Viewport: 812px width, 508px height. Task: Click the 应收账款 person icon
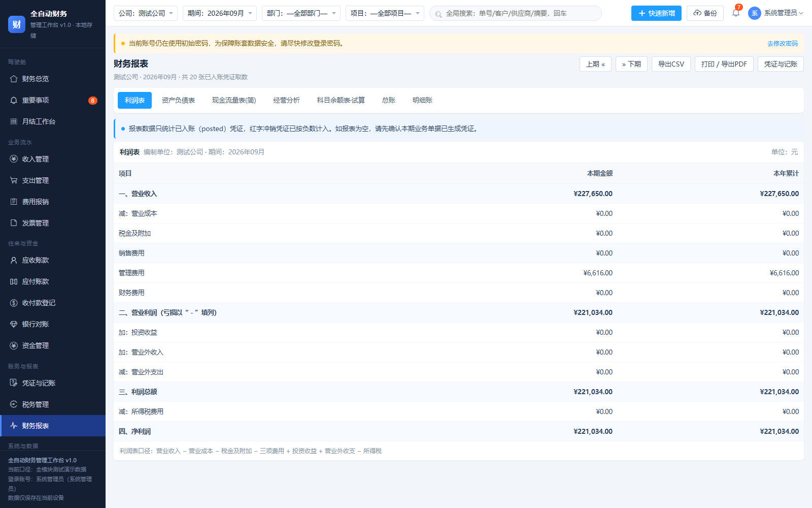point(14,260)
